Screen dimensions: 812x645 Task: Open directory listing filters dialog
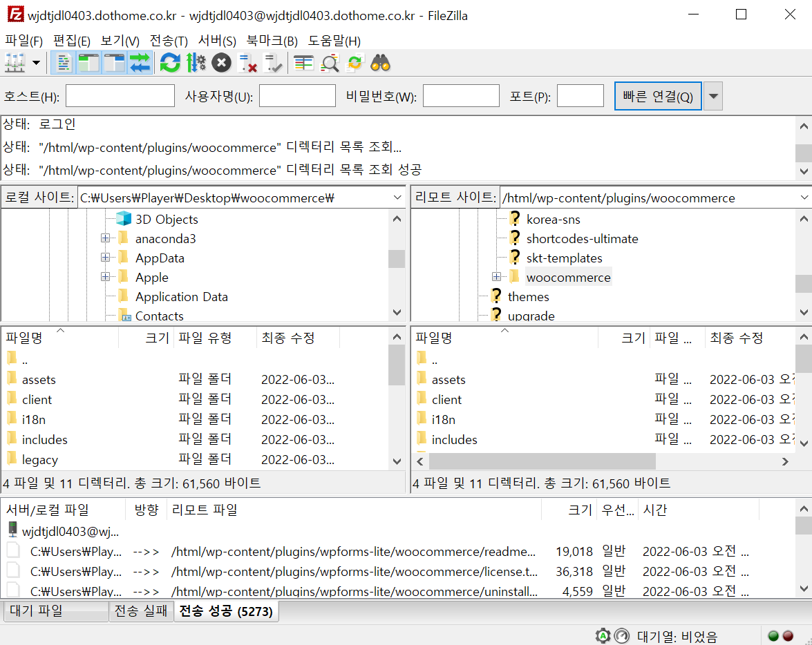[303, 63]
